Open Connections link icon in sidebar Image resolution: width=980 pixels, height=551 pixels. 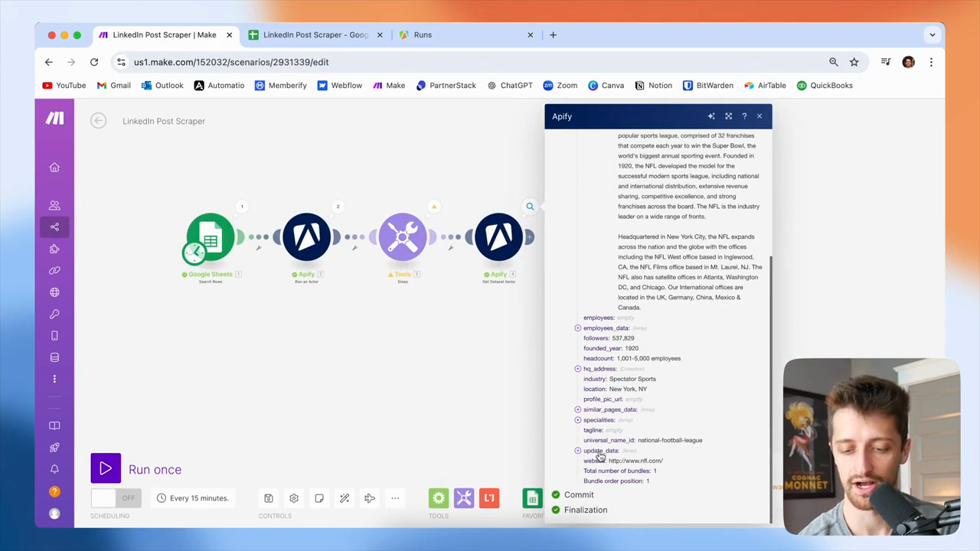click(54, 270)
